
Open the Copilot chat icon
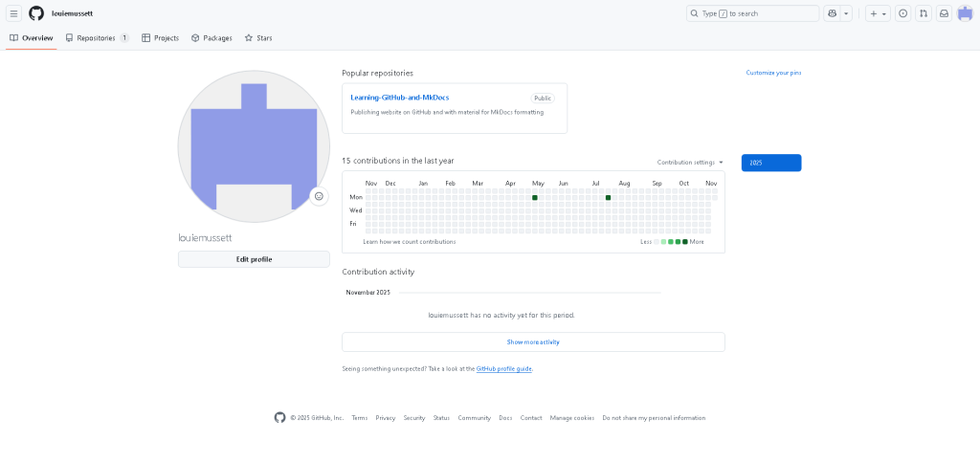point(832,13)
